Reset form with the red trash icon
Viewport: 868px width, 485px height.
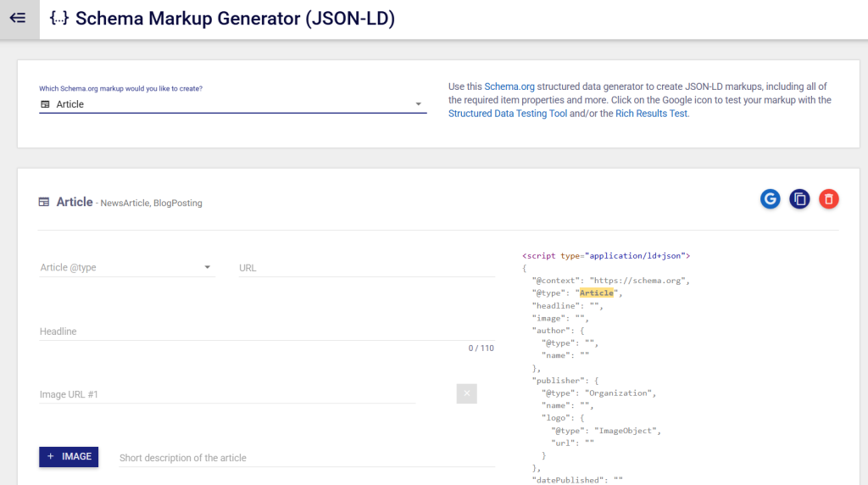click(829, 198)
